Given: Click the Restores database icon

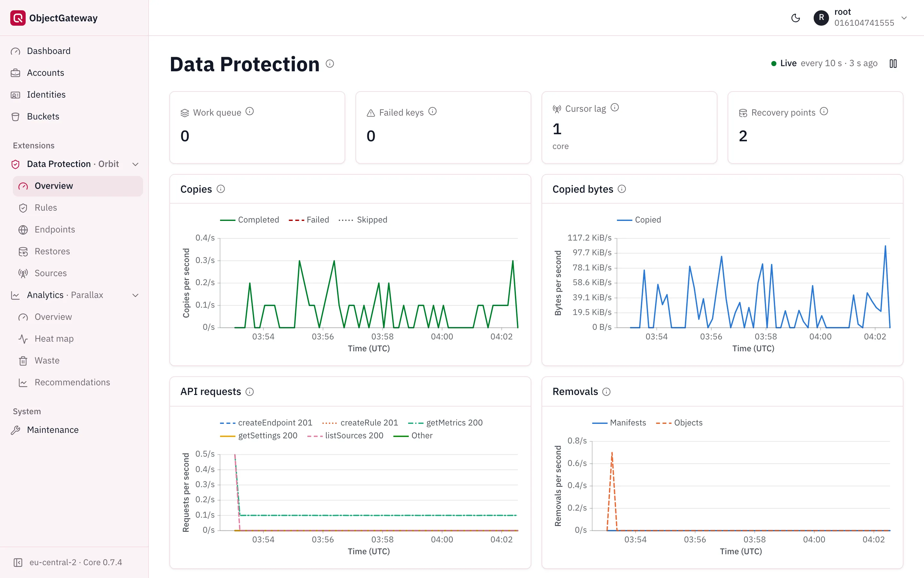Looking at the screenshot, I should [x=23, y=251].
